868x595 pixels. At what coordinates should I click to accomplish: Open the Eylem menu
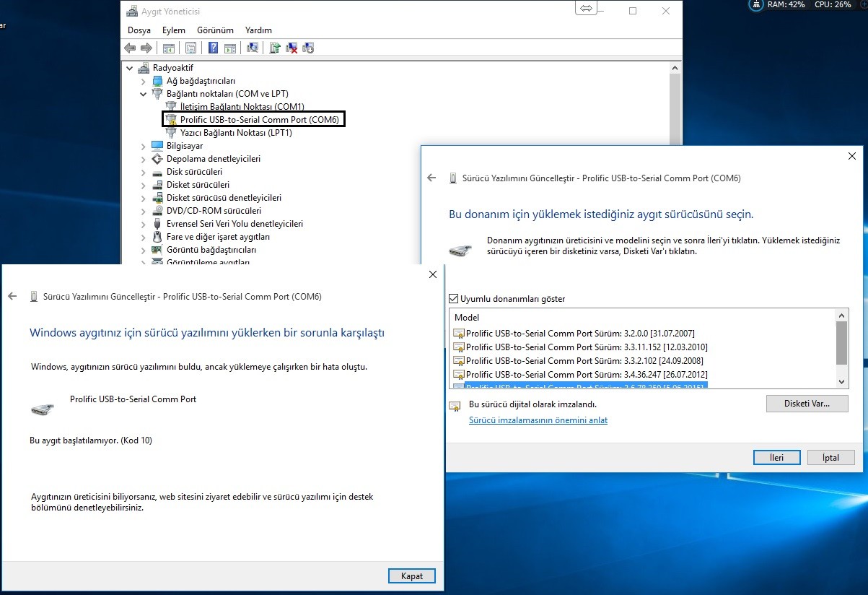pos(173,30)
